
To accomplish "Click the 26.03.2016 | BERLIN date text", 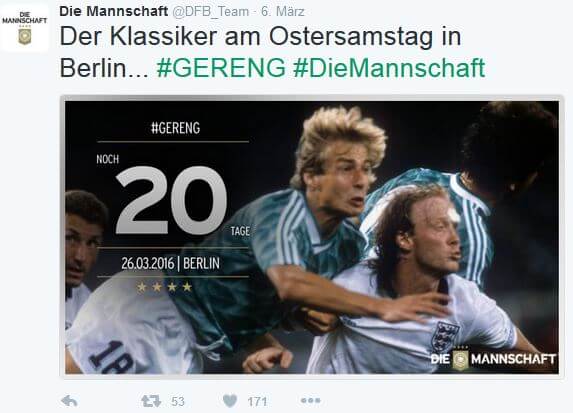I will click(x=171, y=263).
